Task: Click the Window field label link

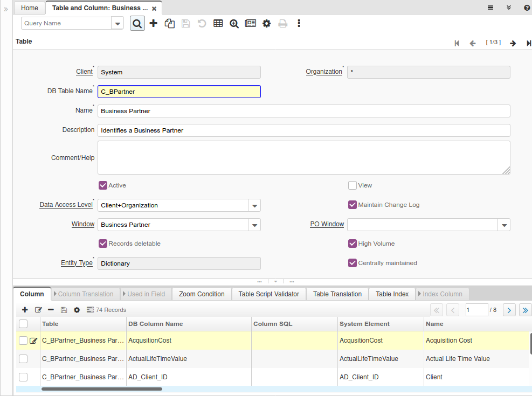Action: pyautogui.click(x=83, y=224)
